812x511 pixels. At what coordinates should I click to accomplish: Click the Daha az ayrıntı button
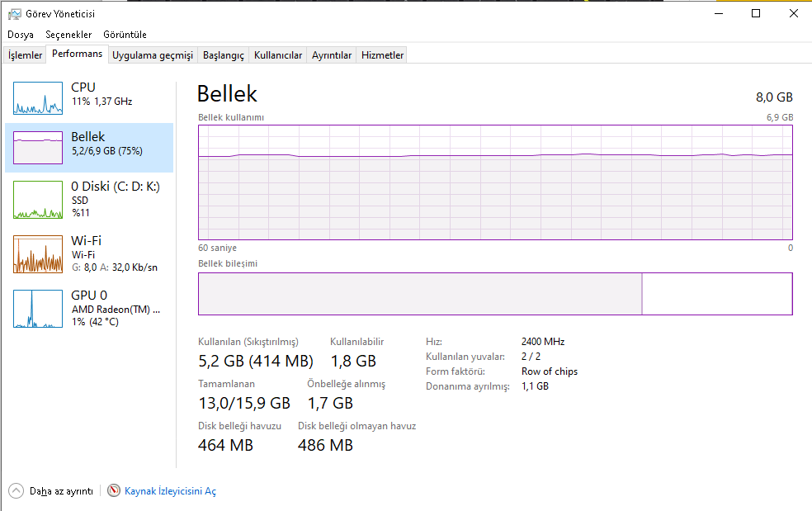(x=61, y=491)
